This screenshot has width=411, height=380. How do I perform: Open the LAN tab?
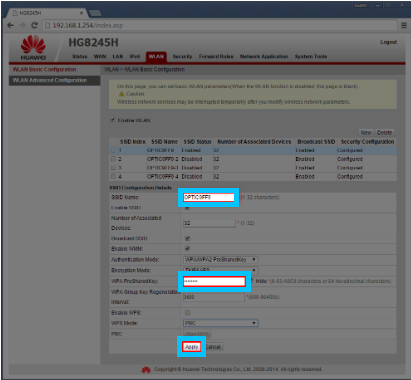[118, 56]
